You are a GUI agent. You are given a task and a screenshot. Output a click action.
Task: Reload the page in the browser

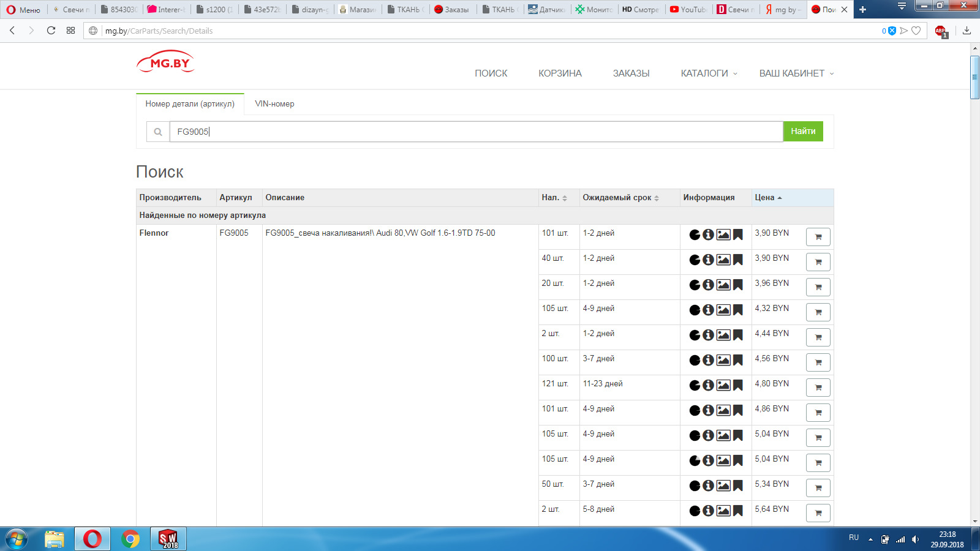[51, 31]
